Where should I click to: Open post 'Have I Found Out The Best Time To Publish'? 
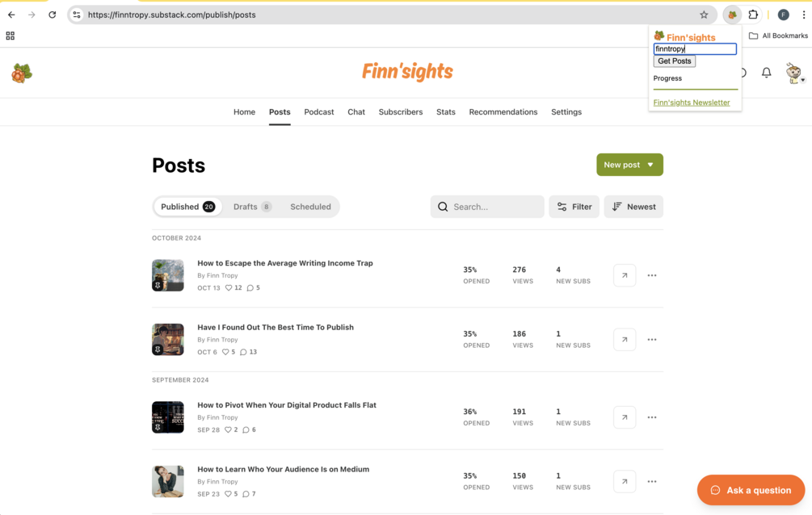coord(276,327)
